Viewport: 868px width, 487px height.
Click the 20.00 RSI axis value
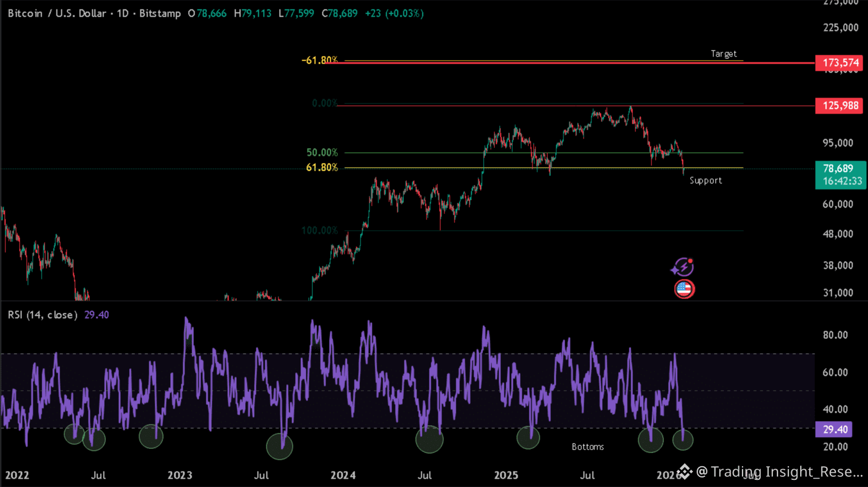(x=835, y=447)
